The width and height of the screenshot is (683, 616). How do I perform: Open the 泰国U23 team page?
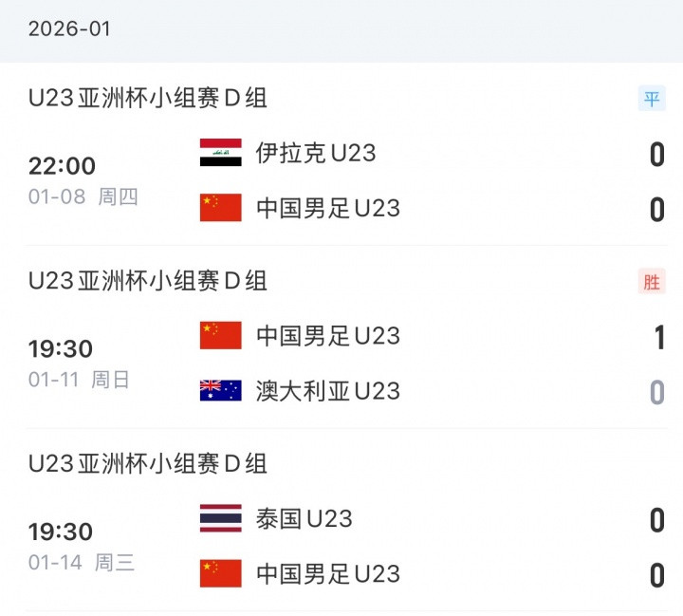tap(304, 518)
